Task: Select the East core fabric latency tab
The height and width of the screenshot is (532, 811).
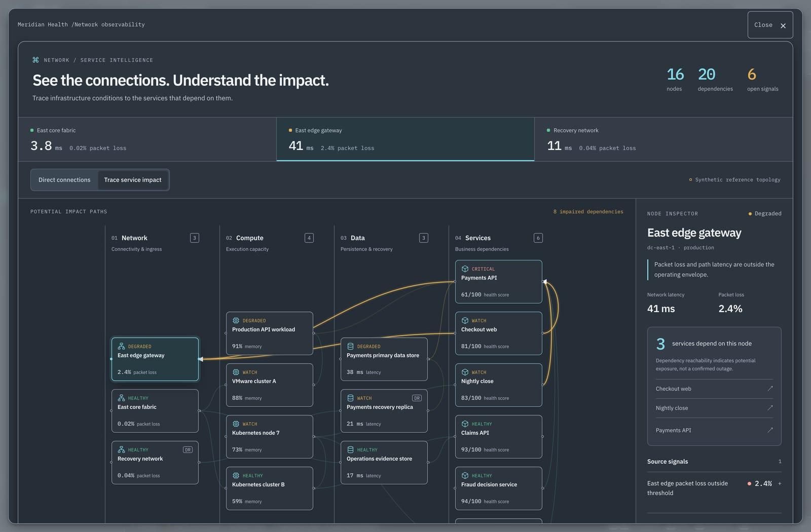Action: (x=147, y=139)
